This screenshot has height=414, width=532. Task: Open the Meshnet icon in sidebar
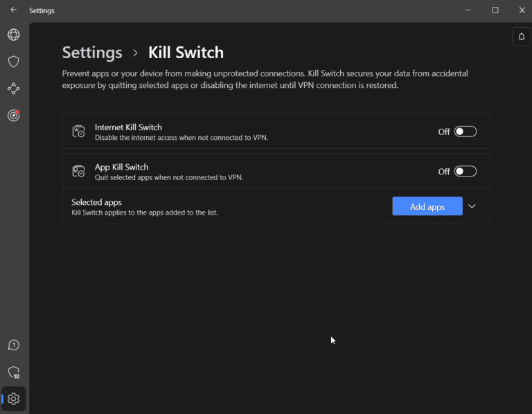click(x=13, y=89)
